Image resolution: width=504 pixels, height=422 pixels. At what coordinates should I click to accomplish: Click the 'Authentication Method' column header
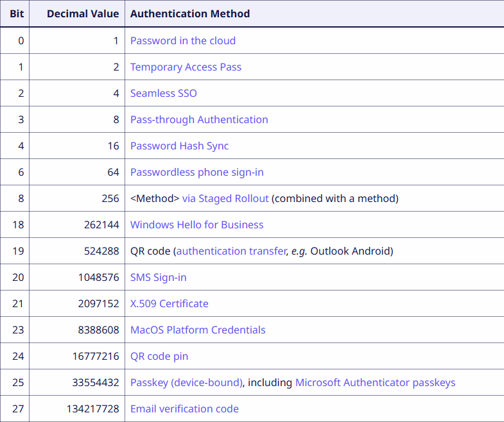click(315, 14)
